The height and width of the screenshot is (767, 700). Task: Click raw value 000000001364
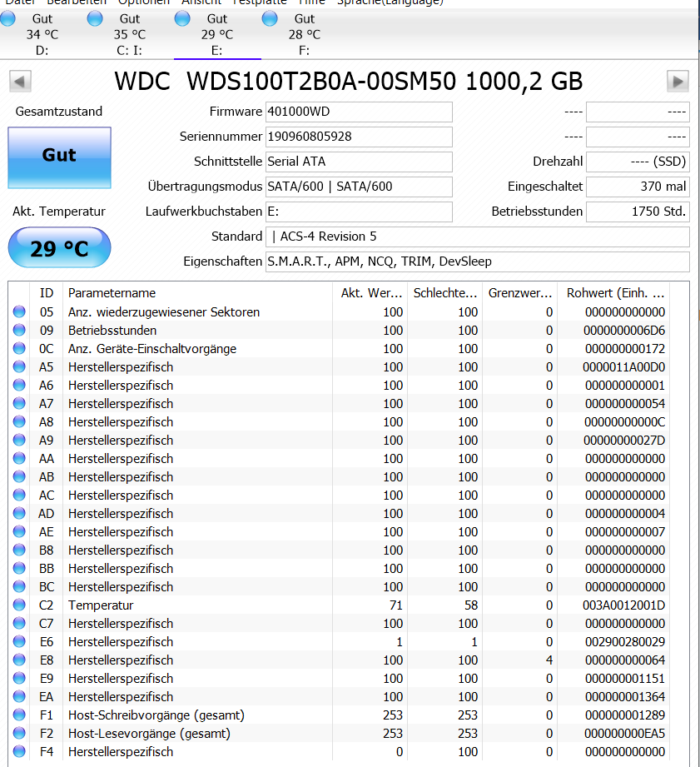(625, 696)
